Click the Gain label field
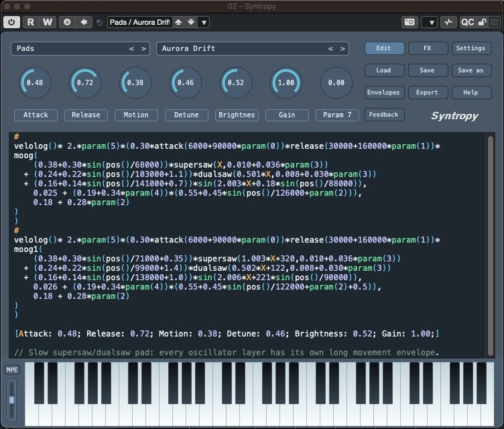Screen dimensions: 504x429 point(287,115)
